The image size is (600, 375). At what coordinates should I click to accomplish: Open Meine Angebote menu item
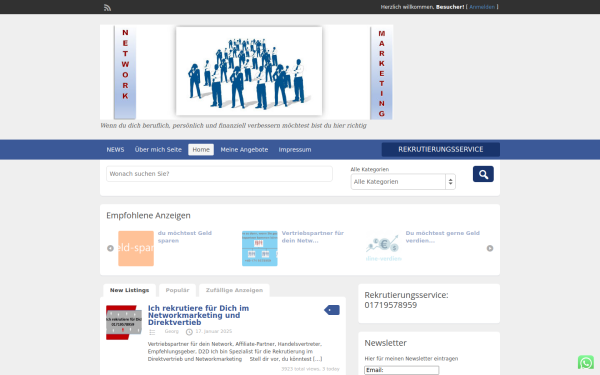[x=244, y=150]
